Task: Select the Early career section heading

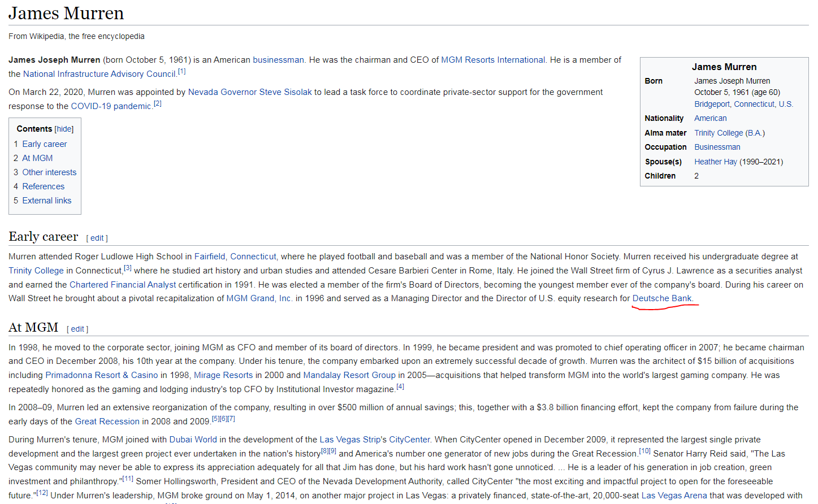Action: click(x=44, y=237)
